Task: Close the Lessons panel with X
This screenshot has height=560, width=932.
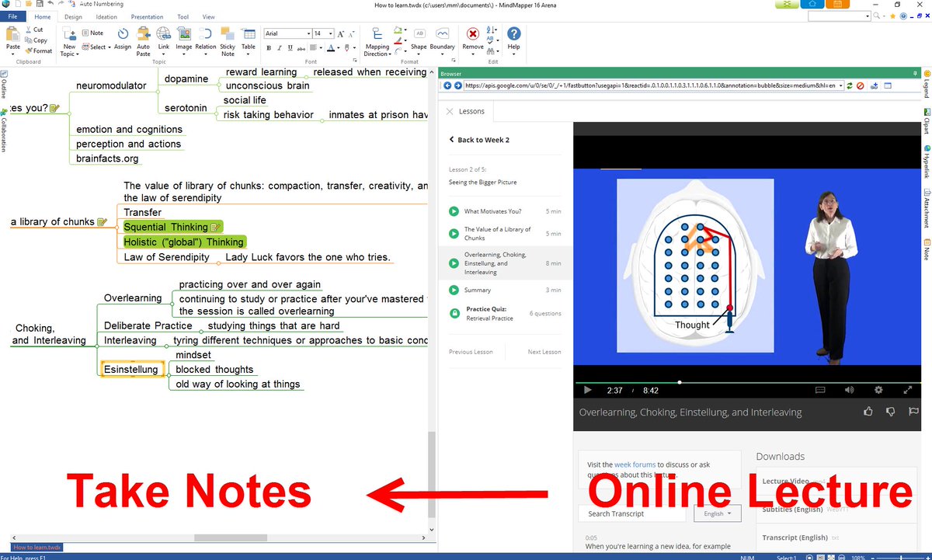Action: click(x=448, y=111)
